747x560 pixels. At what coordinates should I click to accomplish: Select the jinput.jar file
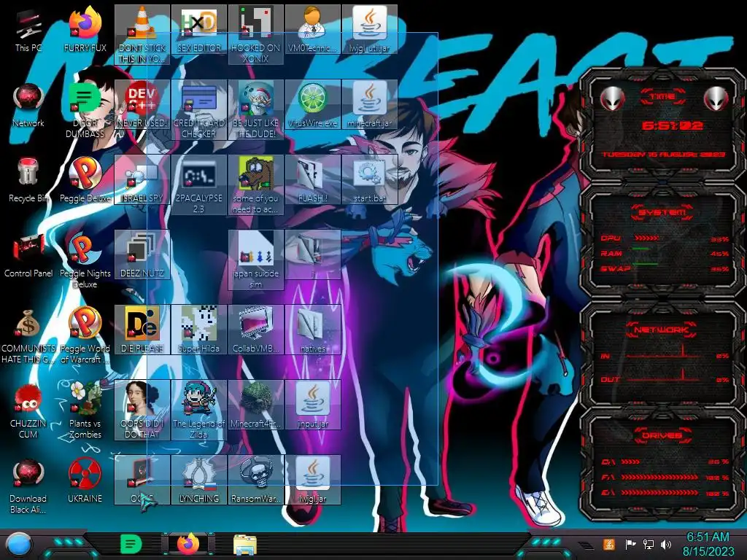(312, 405)
